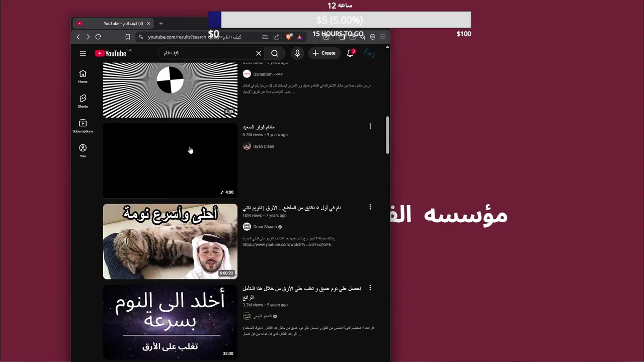Click the share icon in address bar
This screenshot has height=362, width=644.
click(276, 37)
